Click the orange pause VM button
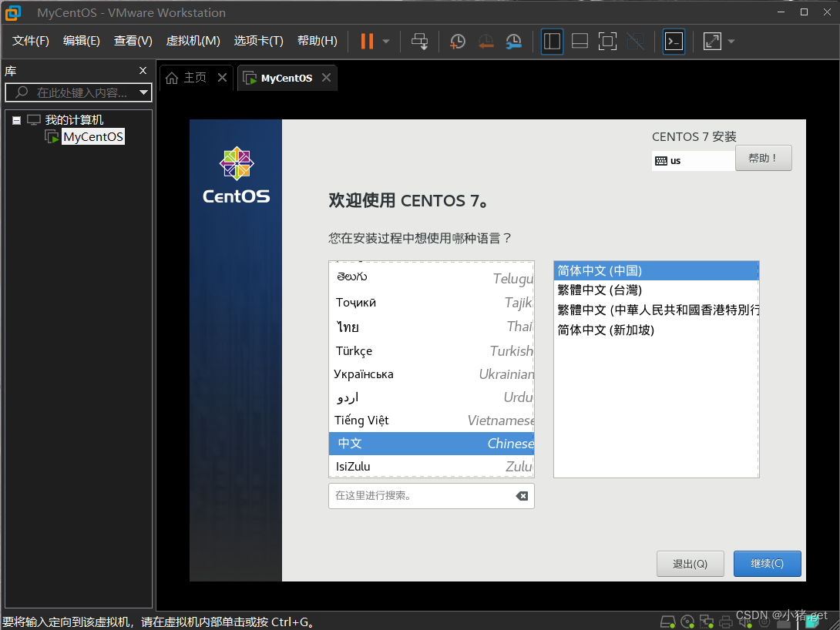The height and width of the screenshot is (630, 840). click(367, 42)
